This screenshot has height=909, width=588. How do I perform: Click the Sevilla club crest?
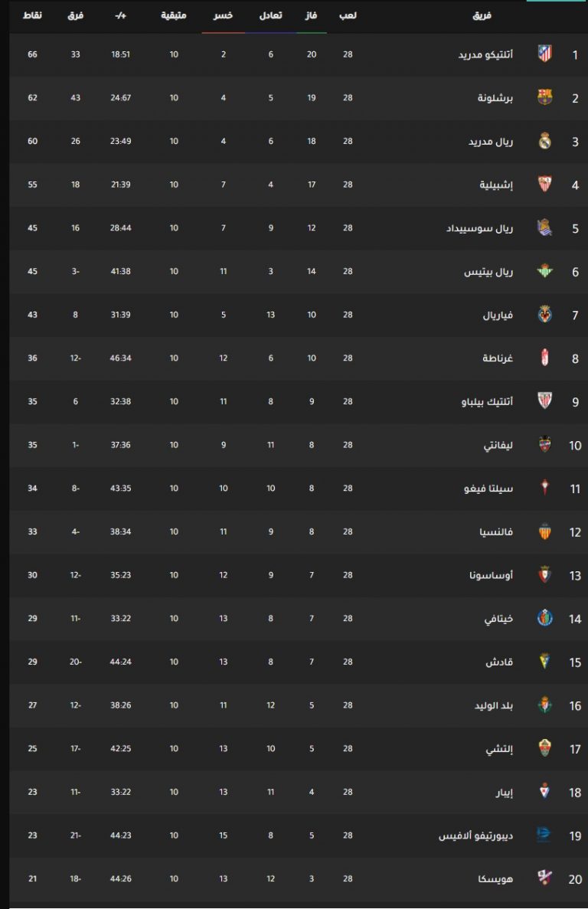click(544, 185)
